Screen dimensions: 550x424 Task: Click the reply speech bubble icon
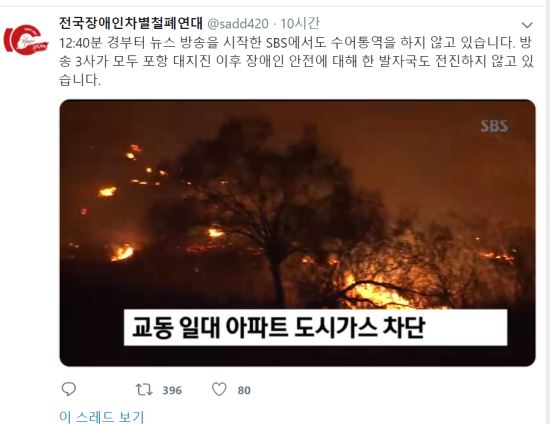point(69,389)
